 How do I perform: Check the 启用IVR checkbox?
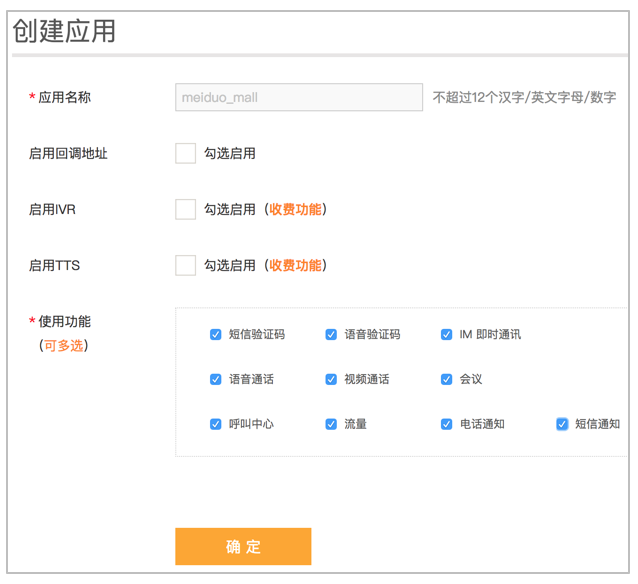pos(185,209)
